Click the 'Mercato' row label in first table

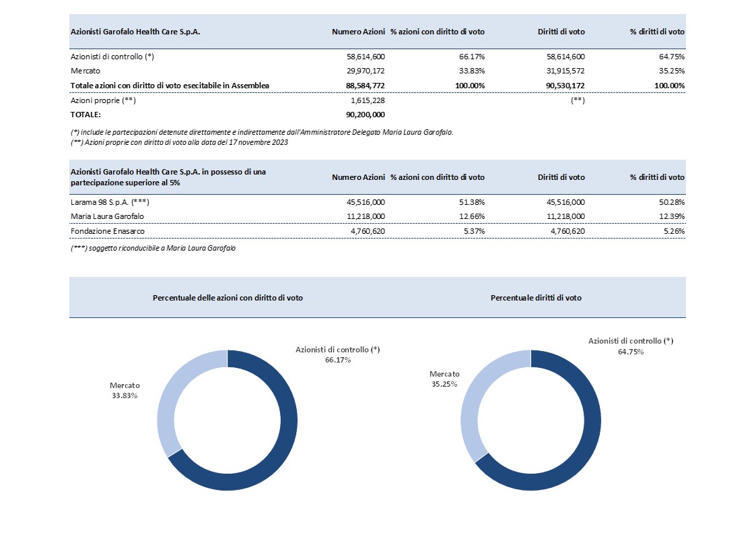85,70
